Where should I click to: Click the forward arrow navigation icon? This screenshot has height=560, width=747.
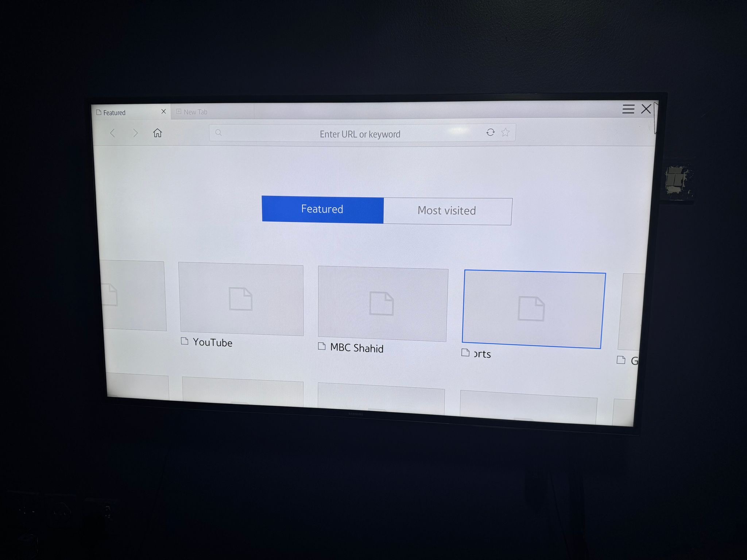135,133
